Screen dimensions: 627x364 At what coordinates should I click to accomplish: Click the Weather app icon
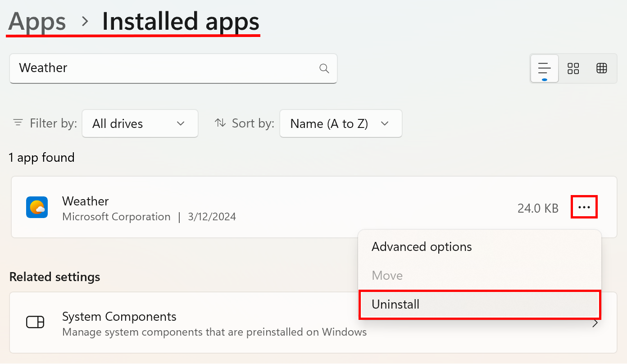(37, 207)
